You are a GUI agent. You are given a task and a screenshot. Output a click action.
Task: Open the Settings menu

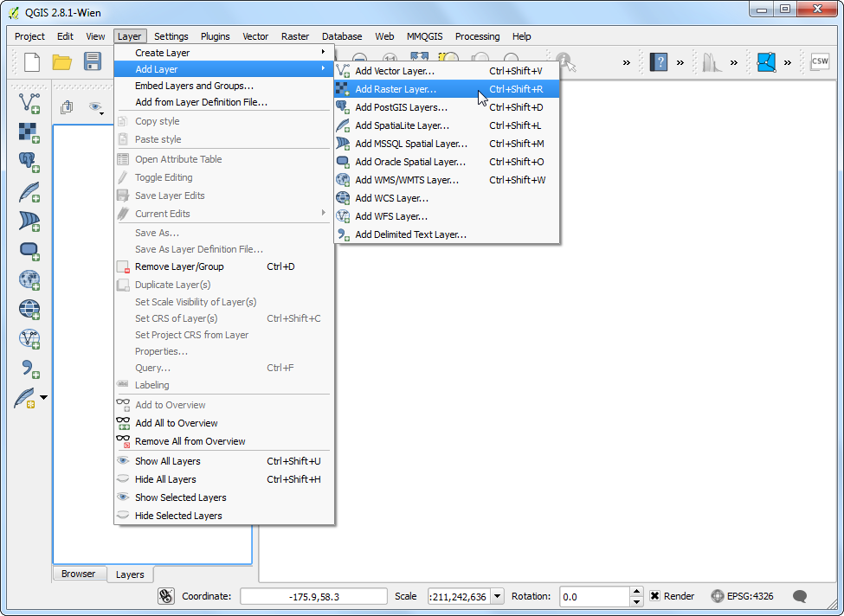click(x=171, y=36)
